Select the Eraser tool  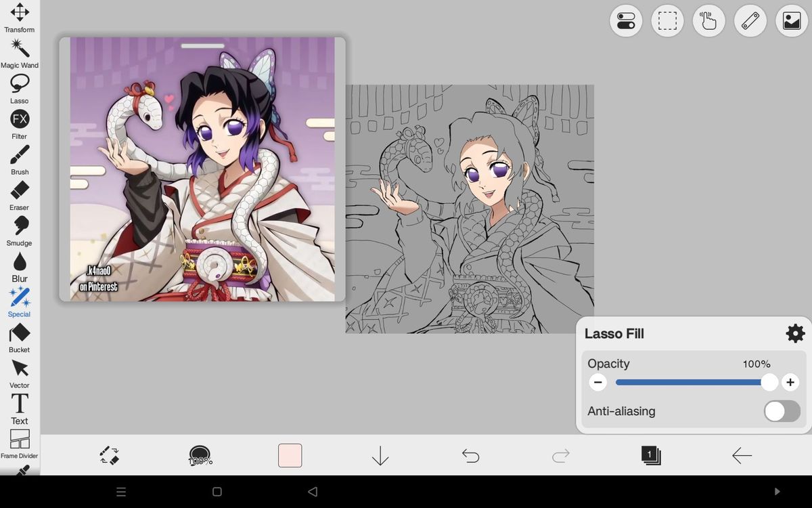pos(20,196)
